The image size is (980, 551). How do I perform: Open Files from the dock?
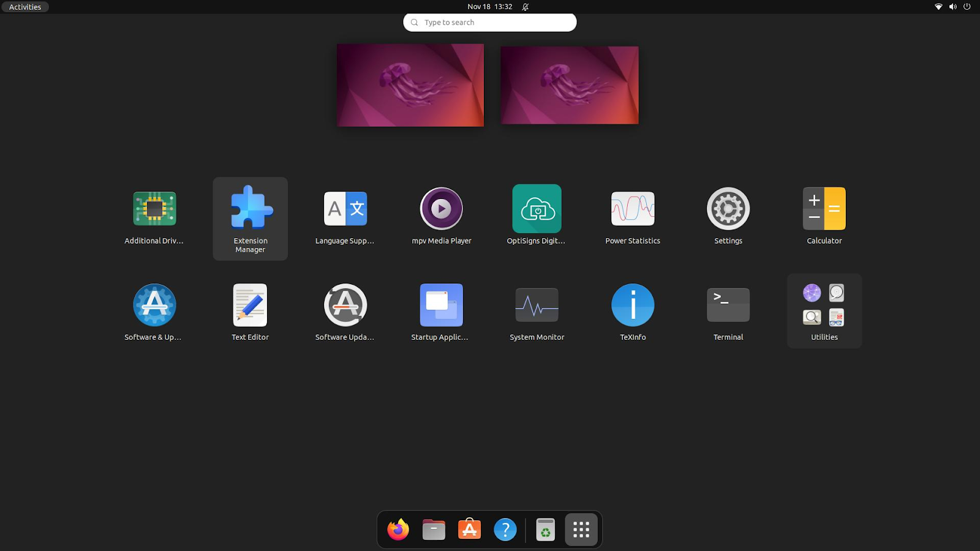click(x=434, y=530)
